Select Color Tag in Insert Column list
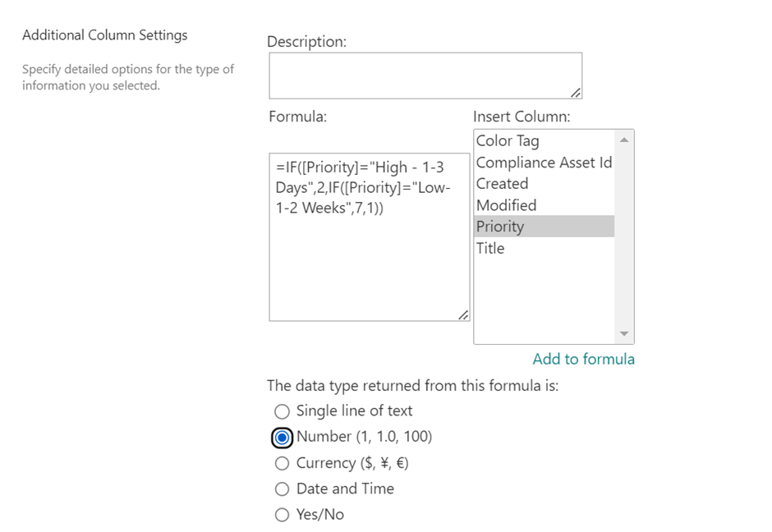The image size is (772, 532). (x=508, y=141)
